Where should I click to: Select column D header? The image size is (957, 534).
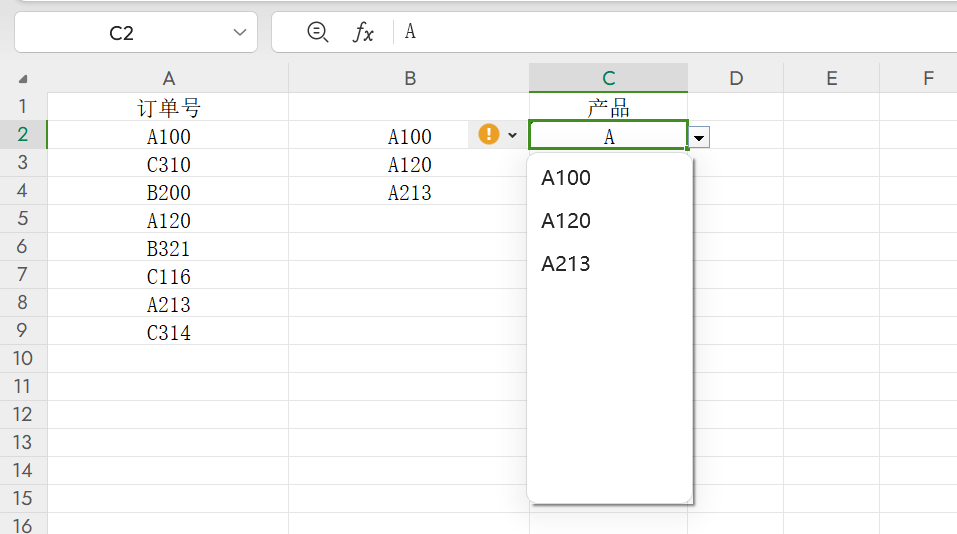pos(735,78)
